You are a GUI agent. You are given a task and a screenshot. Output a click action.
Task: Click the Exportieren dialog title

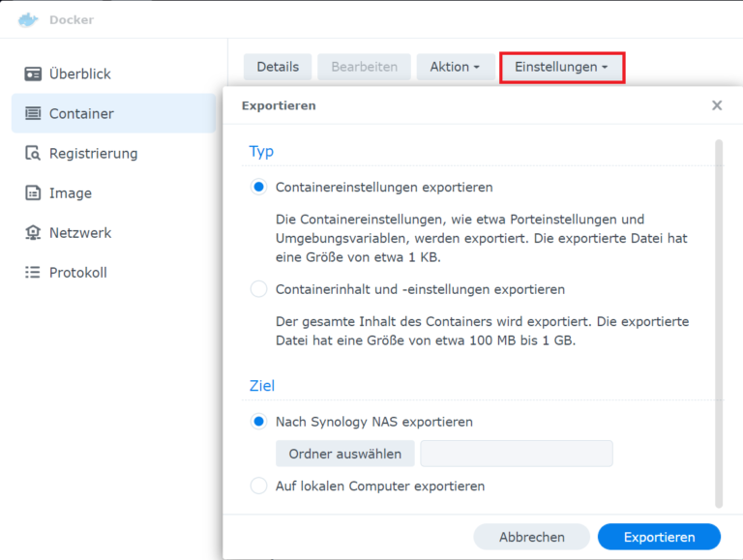tap(279, 105)
